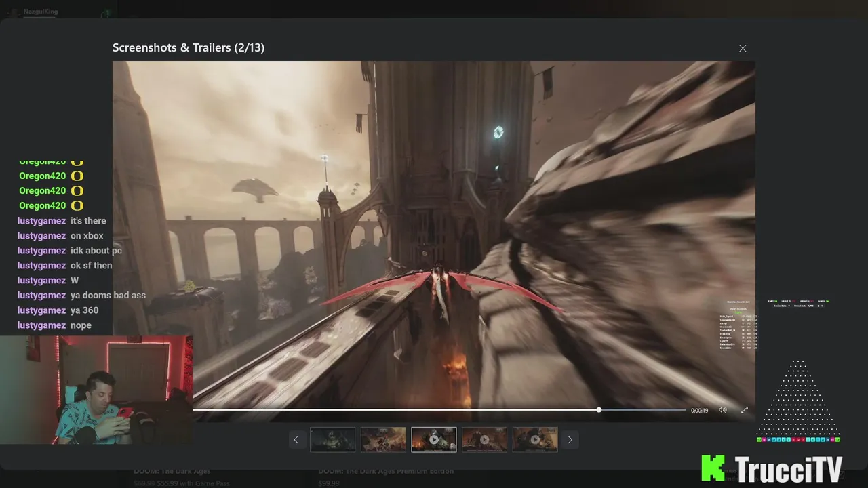Click chat message "on xbox"
Screen dimensions: 868x488
click(x=87, y=236)
